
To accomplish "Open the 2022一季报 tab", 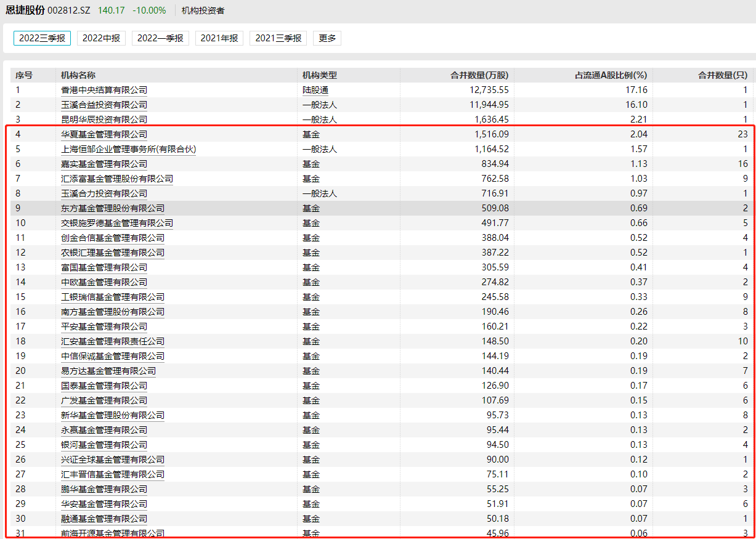I will point(160,38).
